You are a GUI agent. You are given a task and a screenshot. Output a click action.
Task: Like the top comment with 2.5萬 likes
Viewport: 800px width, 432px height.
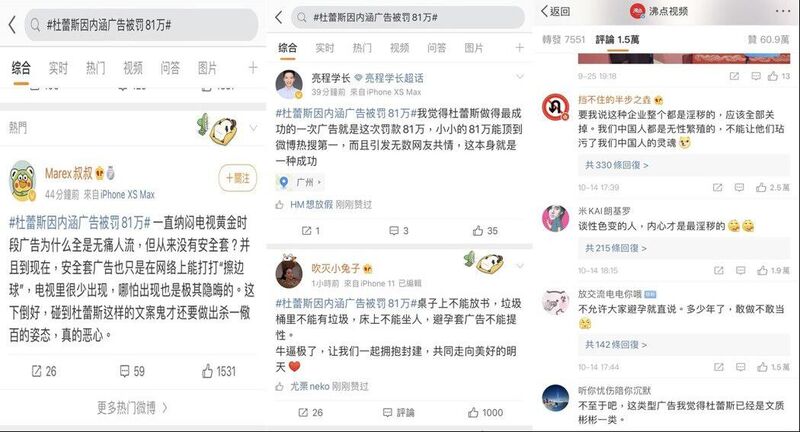pos(773,187)
